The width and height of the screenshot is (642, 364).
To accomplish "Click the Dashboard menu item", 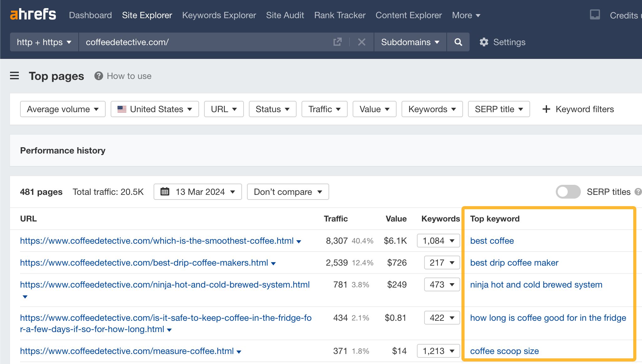I will 91,14.
